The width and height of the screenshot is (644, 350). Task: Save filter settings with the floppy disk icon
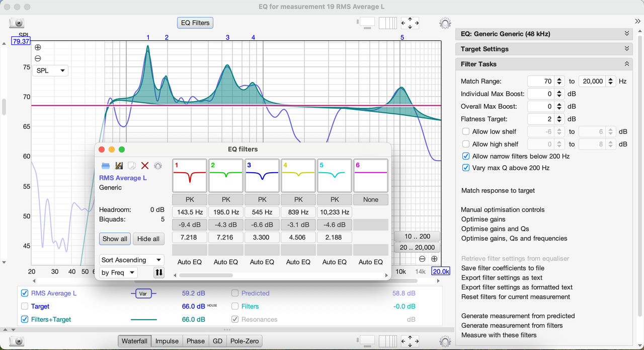pos(119,166)
